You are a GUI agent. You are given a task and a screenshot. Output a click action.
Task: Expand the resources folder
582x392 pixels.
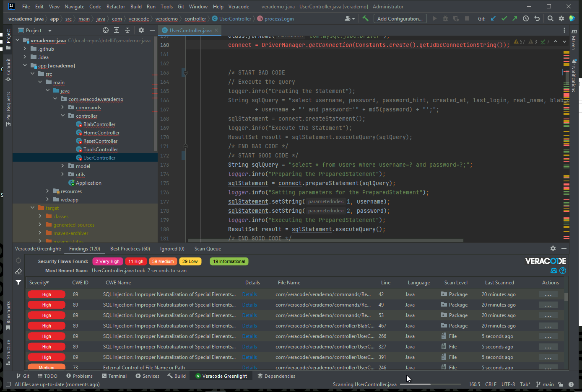[x=47, y=191]
